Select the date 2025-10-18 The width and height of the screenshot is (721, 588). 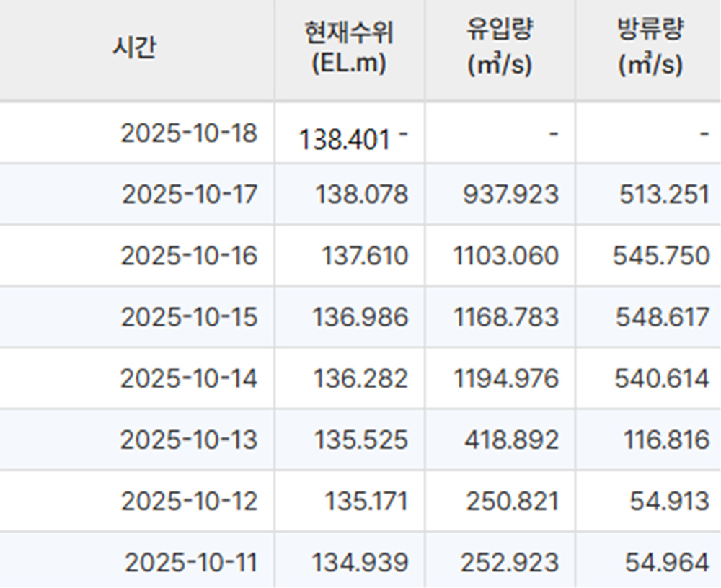pos(190,133)
